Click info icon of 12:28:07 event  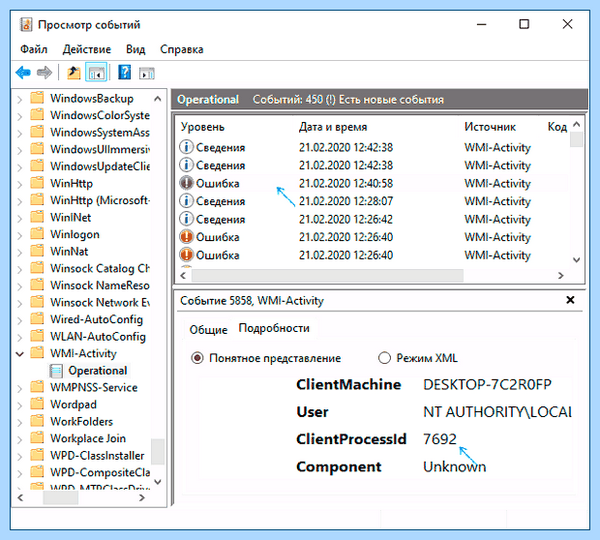(186, 201)
